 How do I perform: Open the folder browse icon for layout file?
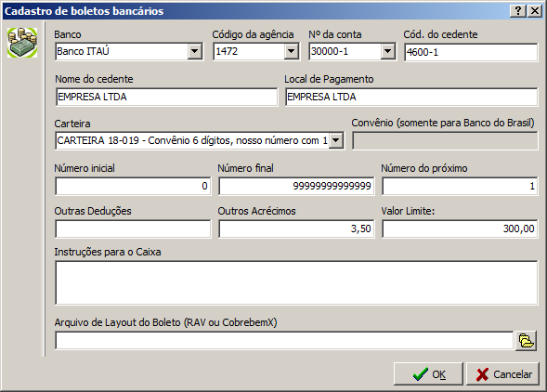526,341
